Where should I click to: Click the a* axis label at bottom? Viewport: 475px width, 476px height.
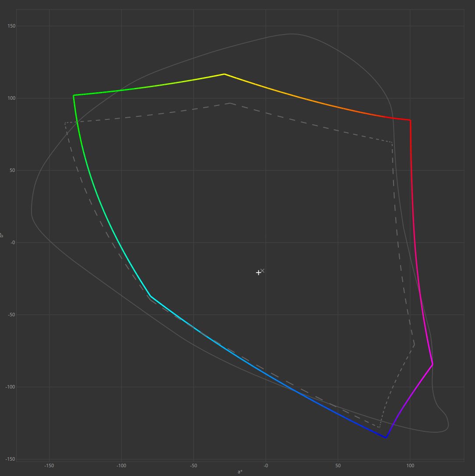239,472
